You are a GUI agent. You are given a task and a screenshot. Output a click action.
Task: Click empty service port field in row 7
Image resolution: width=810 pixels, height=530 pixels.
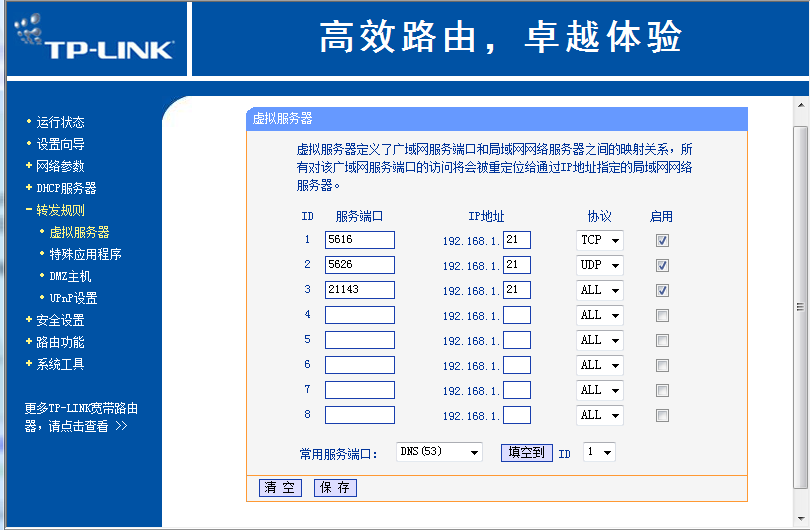coord(360,390)
